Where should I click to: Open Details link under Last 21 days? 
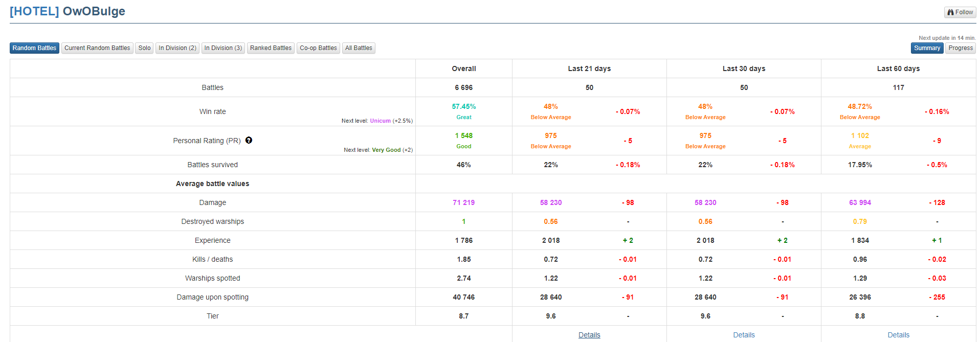[x=589, y=335]
